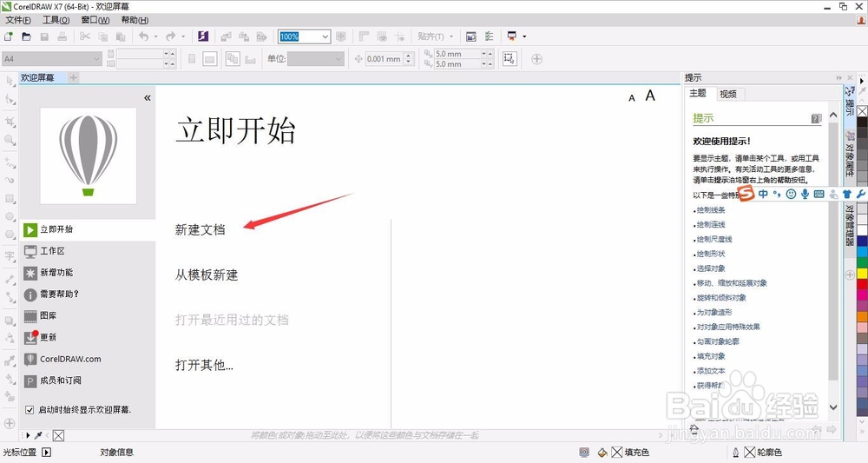Open the 100% zoom level dropdown
Image resolution: width=868 pixels, height=463 pixels.
point(325,36)
